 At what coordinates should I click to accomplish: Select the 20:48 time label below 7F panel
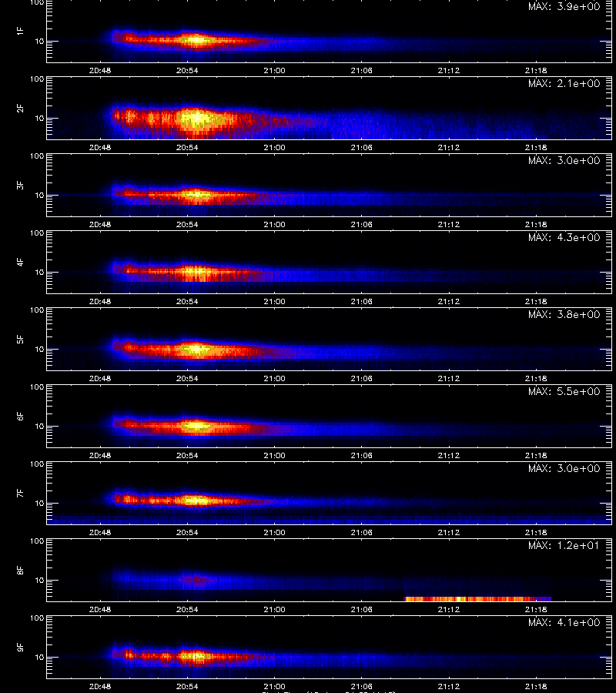click(100, 532)
